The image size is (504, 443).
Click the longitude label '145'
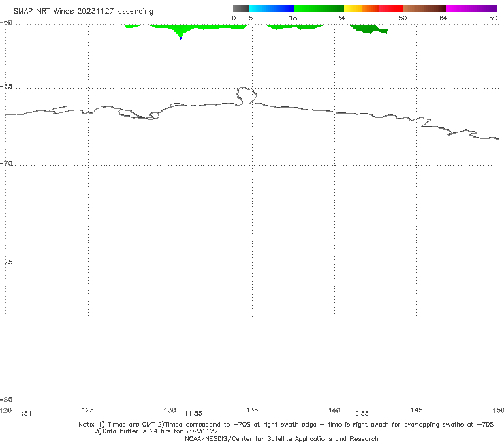417,410
